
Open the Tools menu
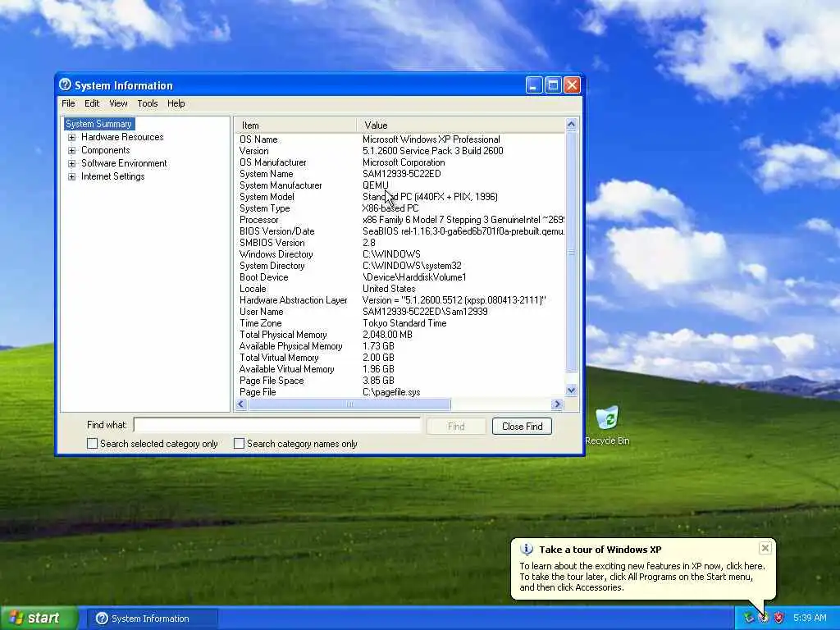148,103
